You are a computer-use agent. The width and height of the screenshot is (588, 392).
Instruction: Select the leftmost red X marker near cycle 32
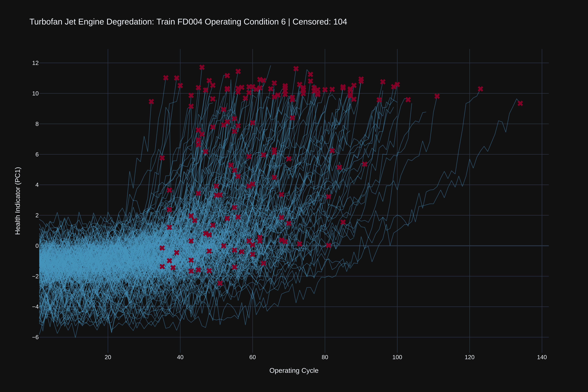(x=151, y=102)
